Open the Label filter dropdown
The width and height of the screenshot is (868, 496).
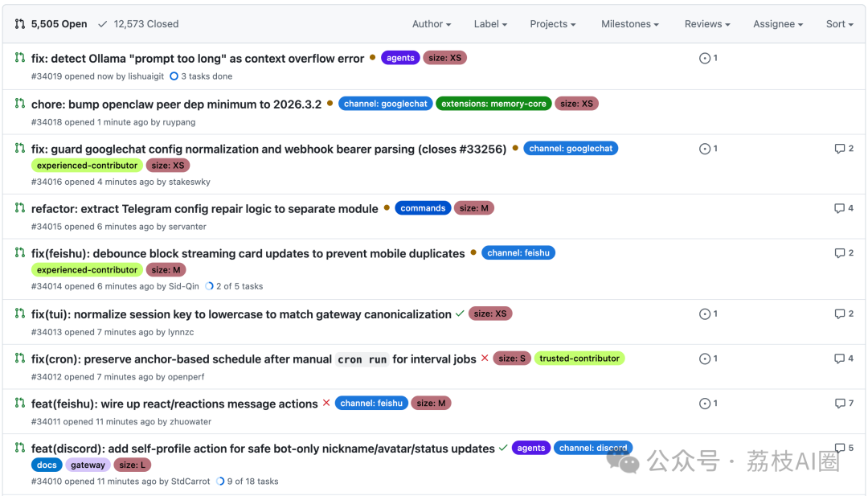click(x=490, y=24)
